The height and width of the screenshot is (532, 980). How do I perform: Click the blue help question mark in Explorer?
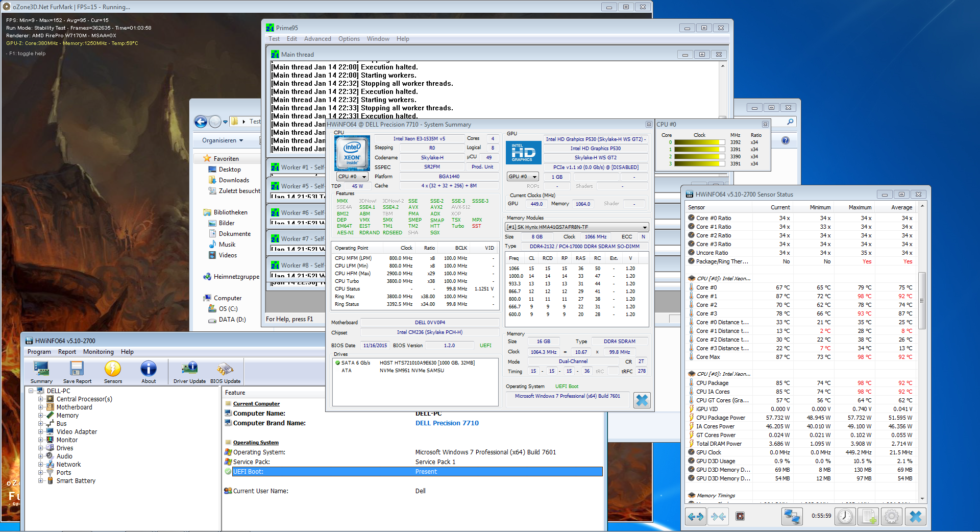[786, 140]
